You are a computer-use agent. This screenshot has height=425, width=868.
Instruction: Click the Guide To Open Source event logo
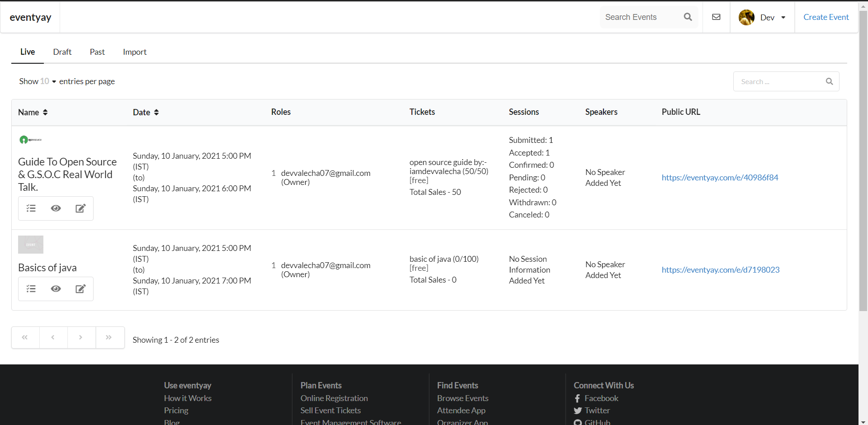tap(30, 140)
